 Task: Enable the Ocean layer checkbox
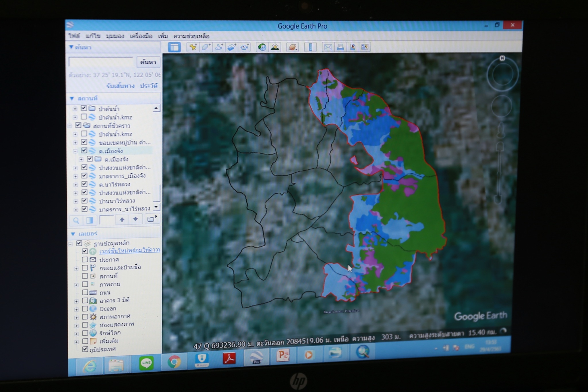tap(85, 309)
